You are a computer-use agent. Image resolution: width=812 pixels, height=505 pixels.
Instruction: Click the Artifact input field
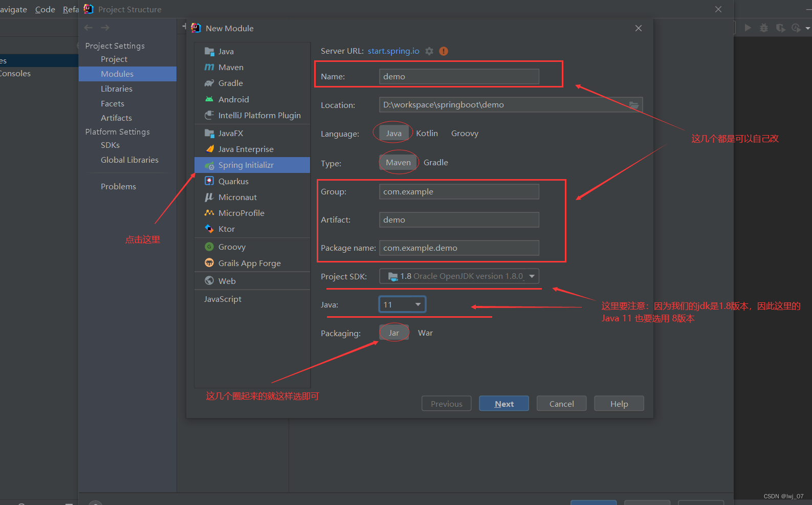click(x=459, y=219)
